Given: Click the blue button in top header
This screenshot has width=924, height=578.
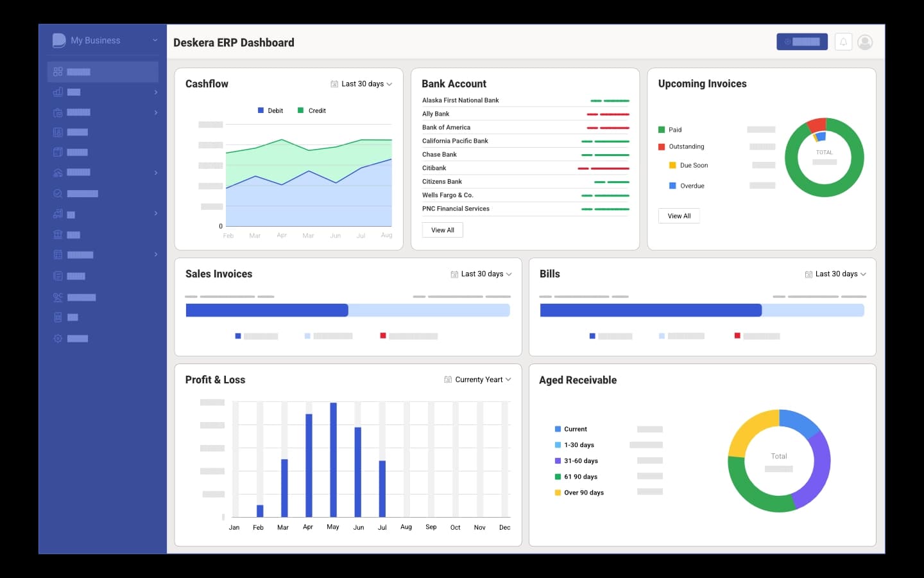Looking at the screenshot, I should [x=801, y=42].
